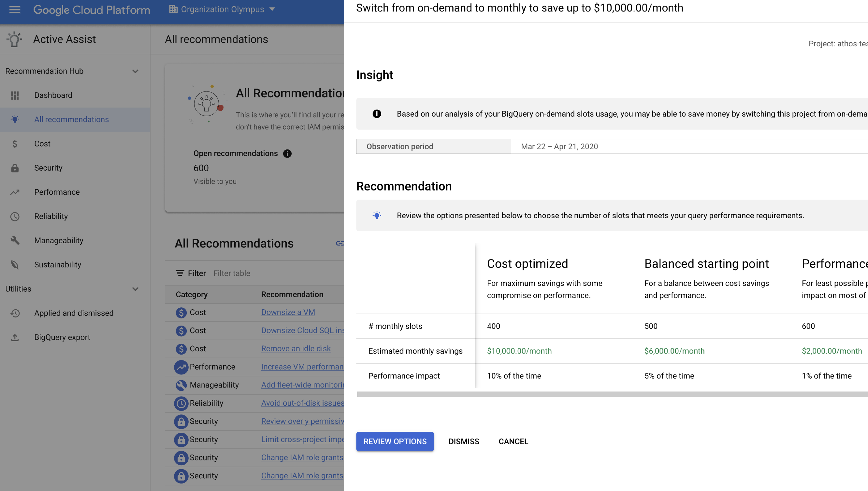Select the Security shield icon
This screenshot has width=868, height=491.
pyautogui.click(x=15, y=167)
